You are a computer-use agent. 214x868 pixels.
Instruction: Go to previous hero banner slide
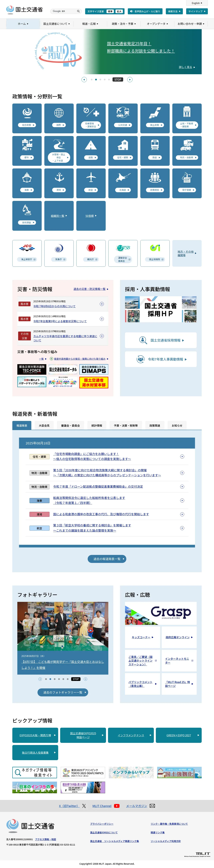tap(84, 80)
